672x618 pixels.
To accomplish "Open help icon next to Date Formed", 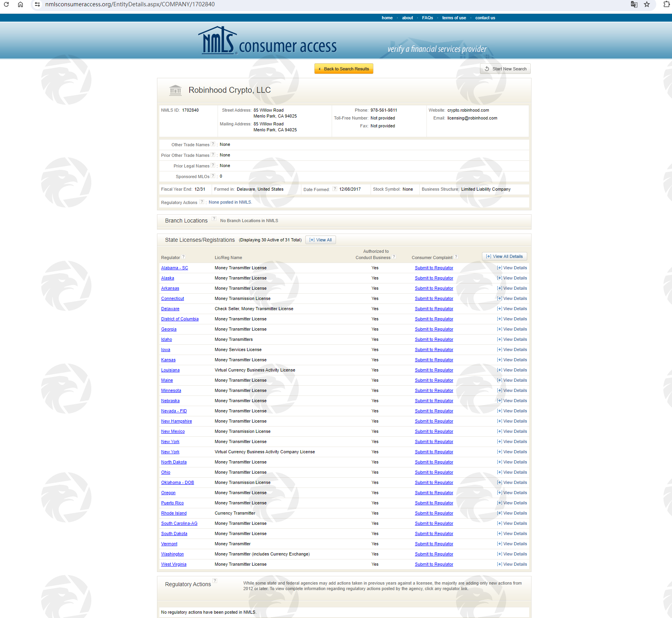I will click(335, 189).
